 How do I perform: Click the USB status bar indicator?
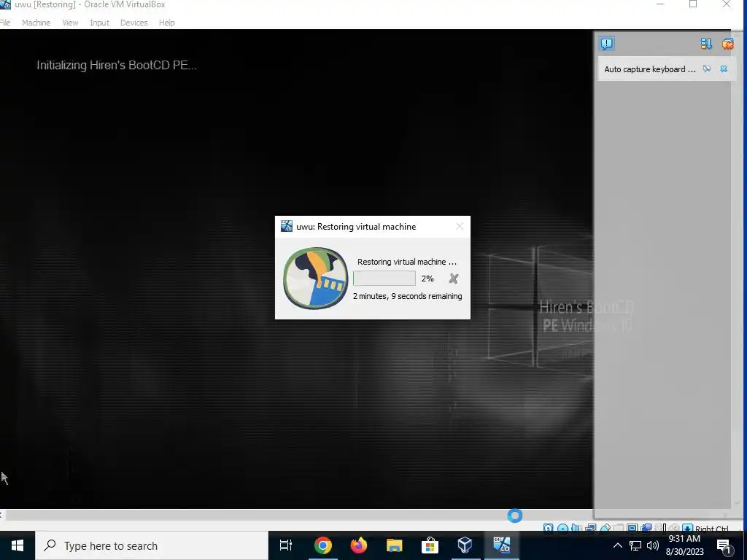point(605,528)
